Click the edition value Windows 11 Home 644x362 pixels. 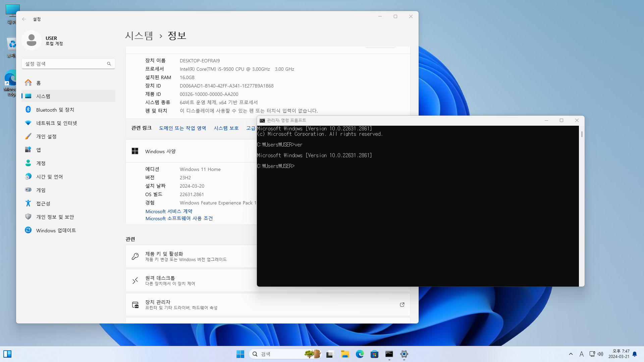point(200,169)
